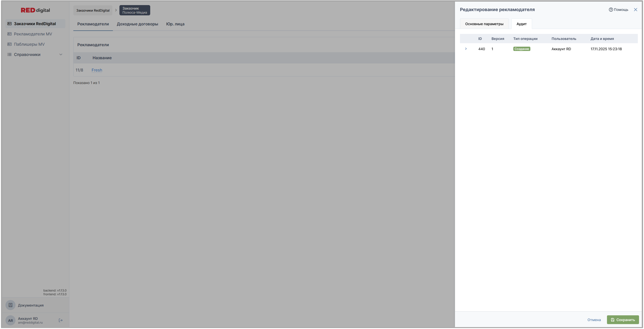The height and width of the screenshot is (329, 644).
Task: Open the Заказчики RedDigital sidebar item
Action: point(35,24)
